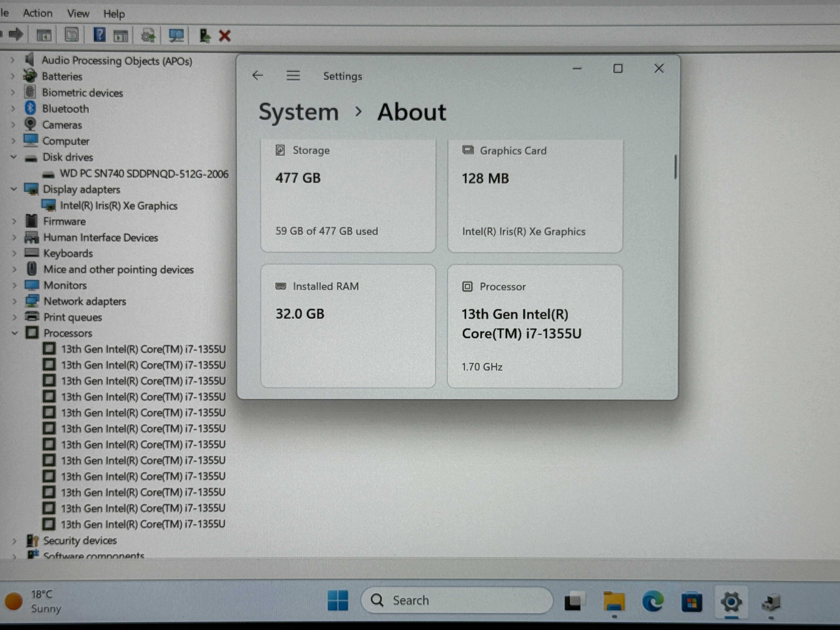Click the taskbar Search box
840x630 pixels.
[x=456, y=600]
